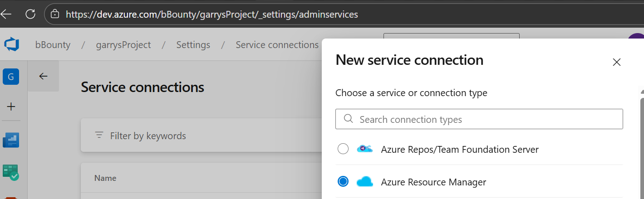The height and width of the screenshot is (199, 644).
Task: Click the Azure Repos connection type icon
Action: tap(364, 149)
